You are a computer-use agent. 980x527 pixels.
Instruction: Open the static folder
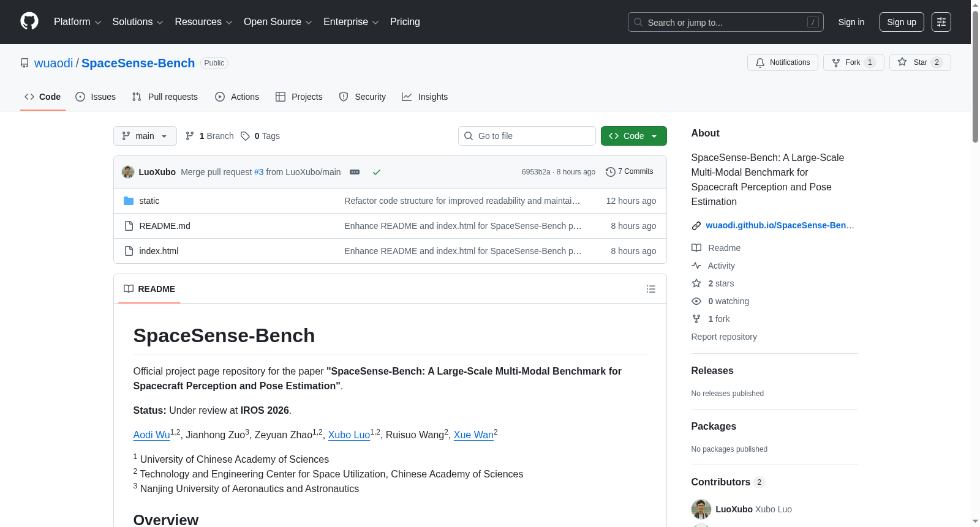[149, 201]
